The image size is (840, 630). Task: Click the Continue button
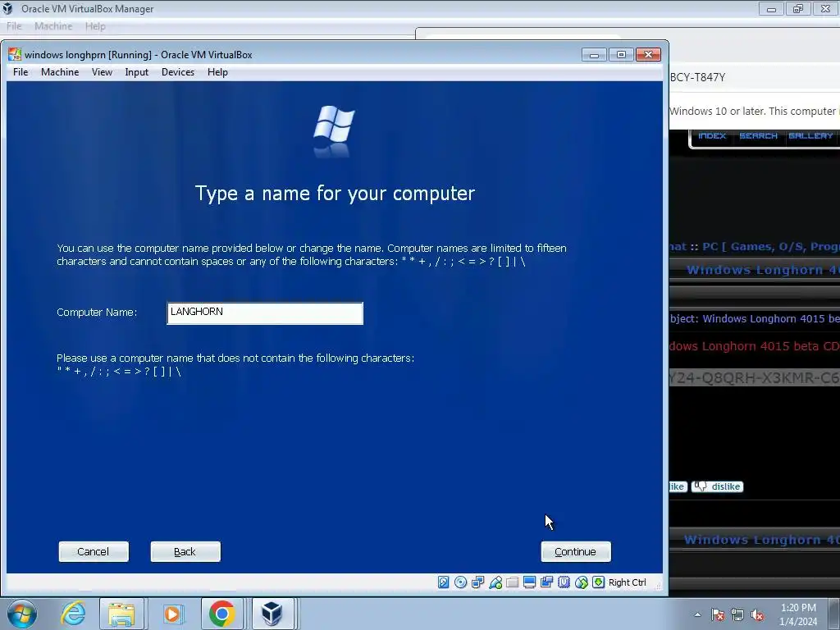coord(576,552)
